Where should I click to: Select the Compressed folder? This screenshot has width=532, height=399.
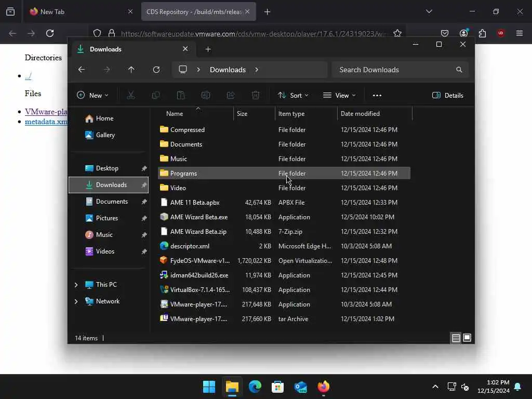(284, 129)
